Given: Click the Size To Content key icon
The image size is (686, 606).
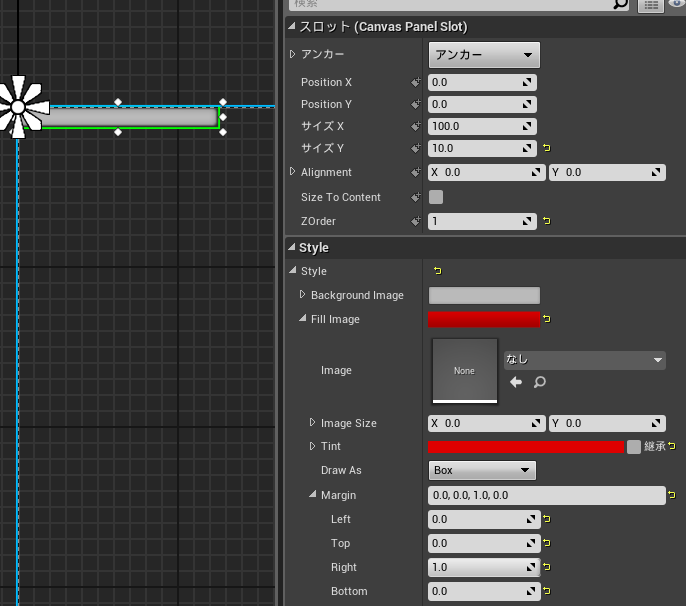Looking at the screenshot, I should [416, 197].
